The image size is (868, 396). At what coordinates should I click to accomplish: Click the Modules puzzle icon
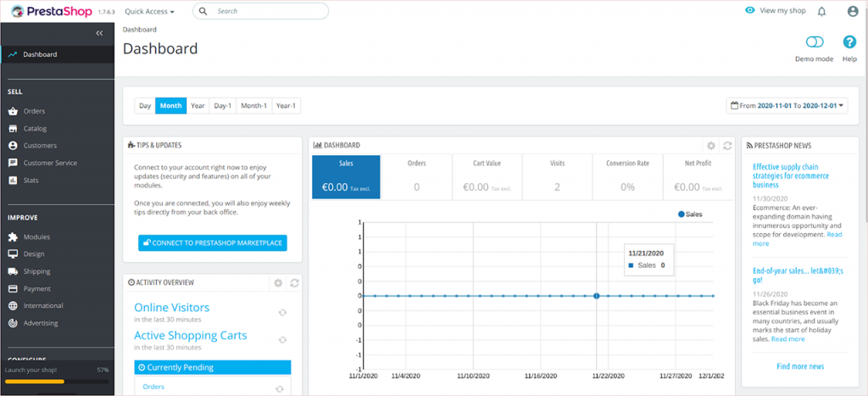tap(13, 237)
